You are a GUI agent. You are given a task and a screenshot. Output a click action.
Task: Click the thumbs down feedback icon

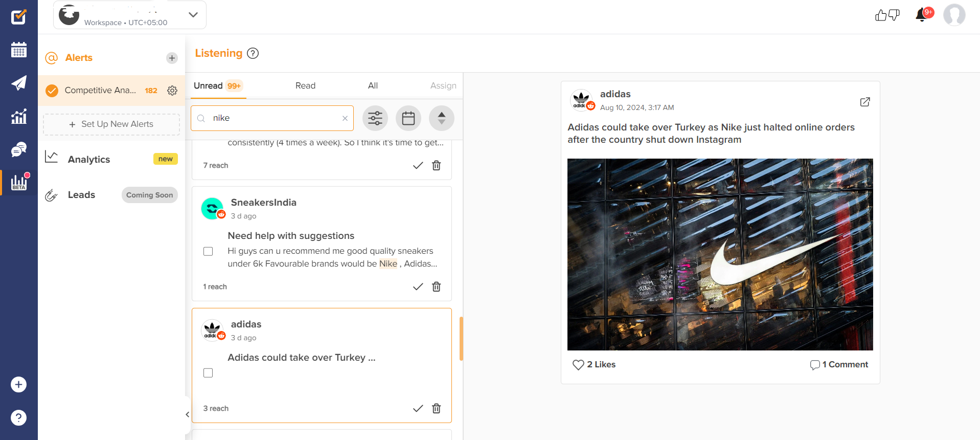coord(894,15)
